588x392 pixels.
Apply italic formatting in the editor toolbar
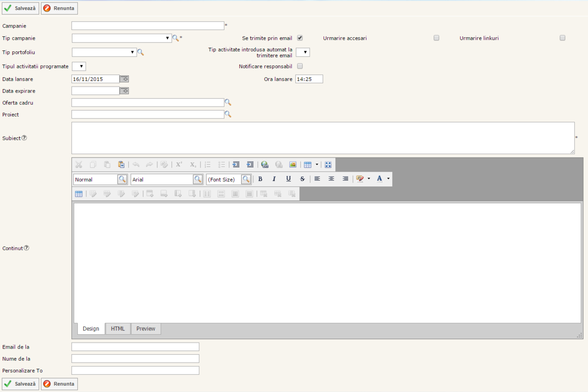coord(274,179)
